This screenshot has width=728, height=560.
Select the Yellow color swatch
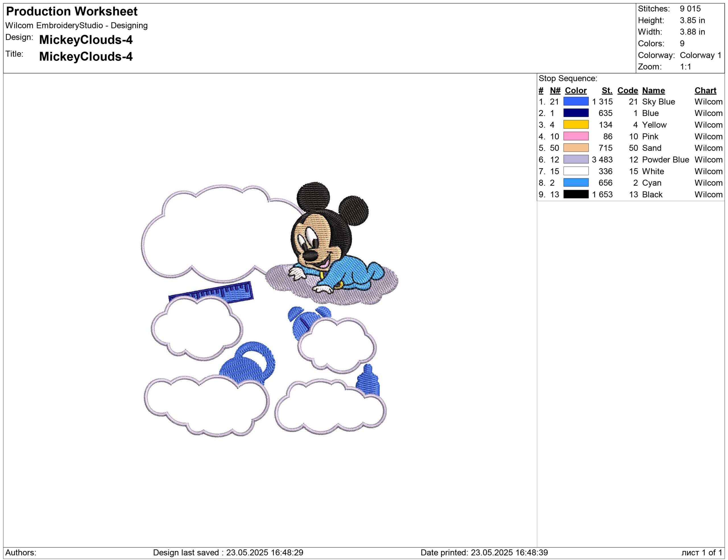pos(576,125)
